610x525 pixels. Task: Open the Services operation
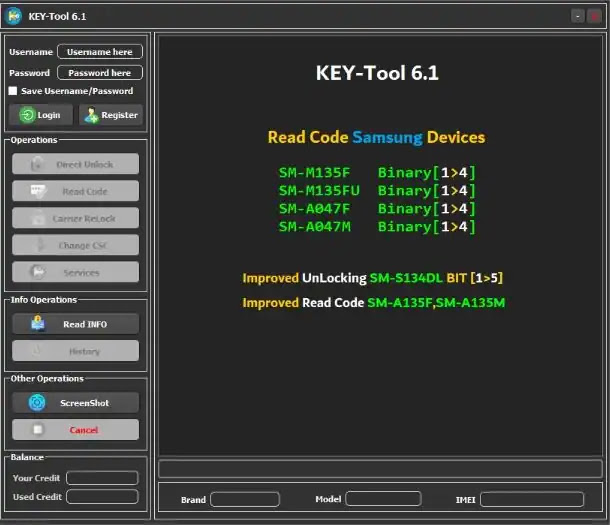pyautogui.click(x=75, y=272)
